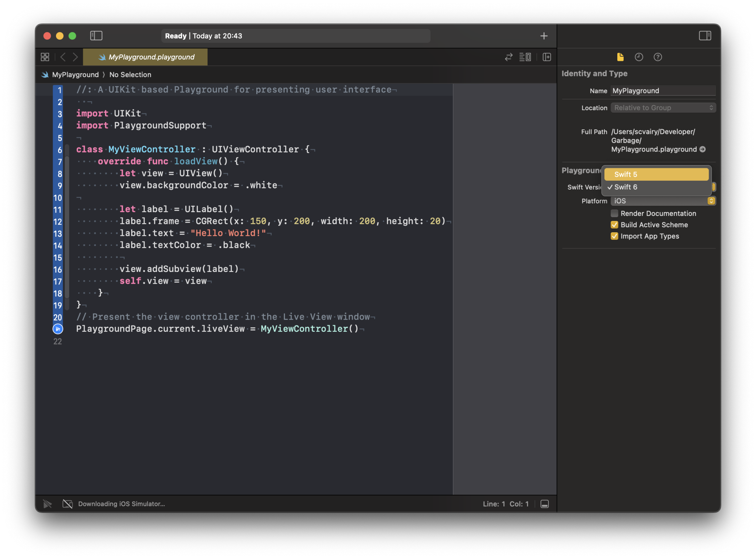Go forward with the right chevron

[x=75, y=57]
